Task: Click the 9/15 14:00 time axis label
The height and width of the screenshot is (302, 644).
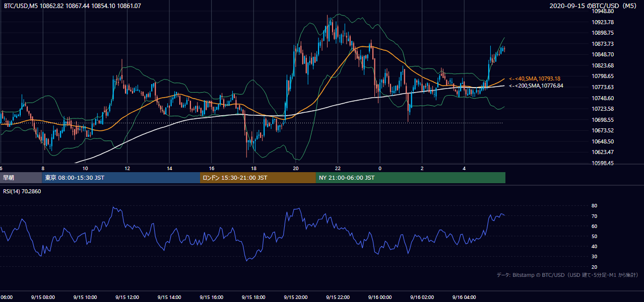Action: (169, 297)
